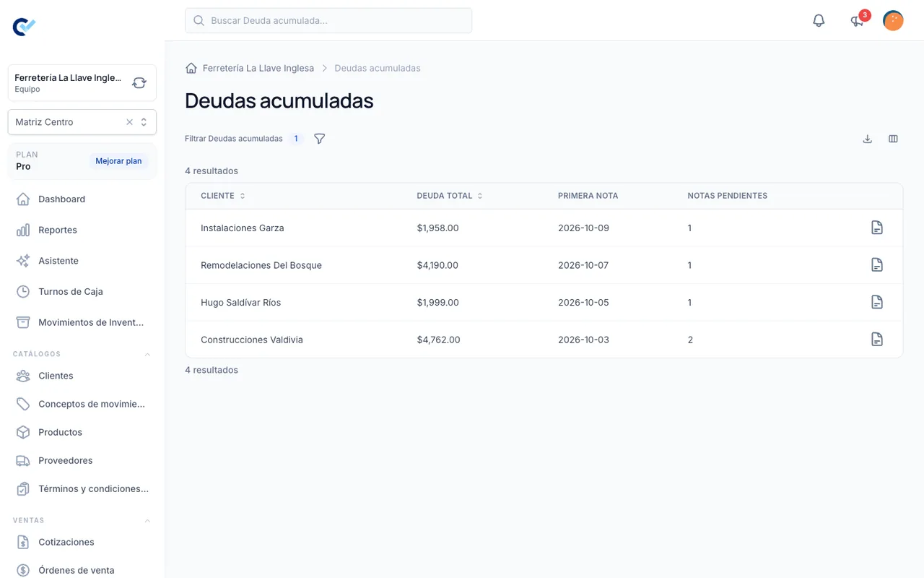Open Proveedores catalog
924x578 pixels.
[x=82, y=460]
